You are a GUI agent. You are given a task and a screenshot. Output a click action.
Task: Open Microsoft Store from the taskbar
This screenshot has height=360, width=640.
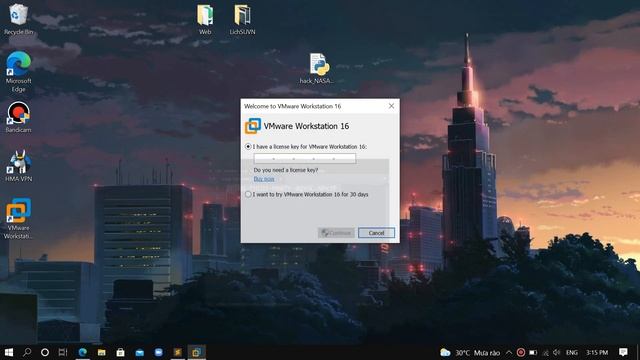(120, 352)
